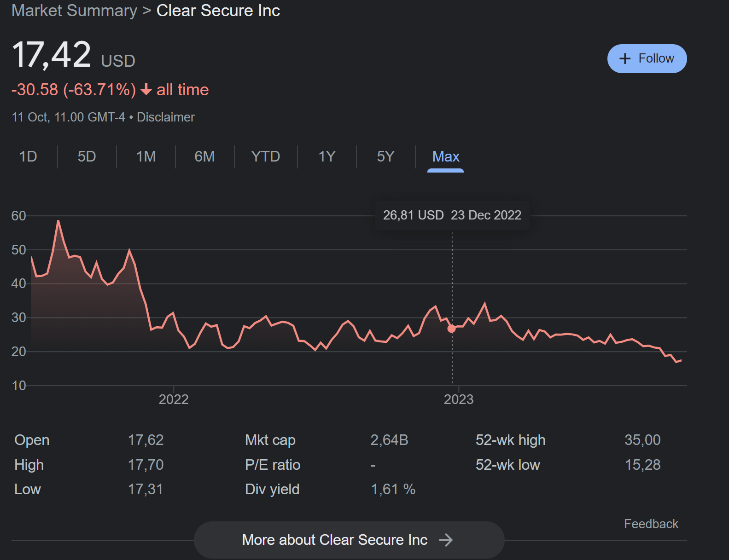Click the Div yield value 1,61 %
This screenshot has height=560, width=729.
393,489
